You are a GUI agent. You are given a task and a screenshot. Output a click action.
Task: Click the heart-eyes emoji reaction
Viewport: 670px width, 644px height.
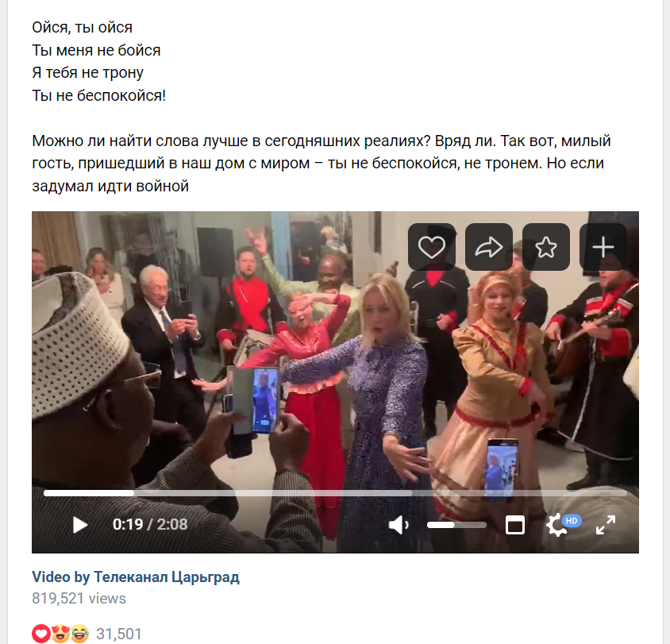(x=60, y=634)
